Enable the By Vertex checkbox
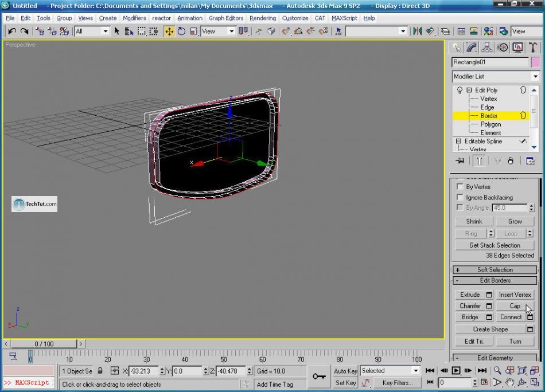 pyautogui.click(x=460, y=187)
